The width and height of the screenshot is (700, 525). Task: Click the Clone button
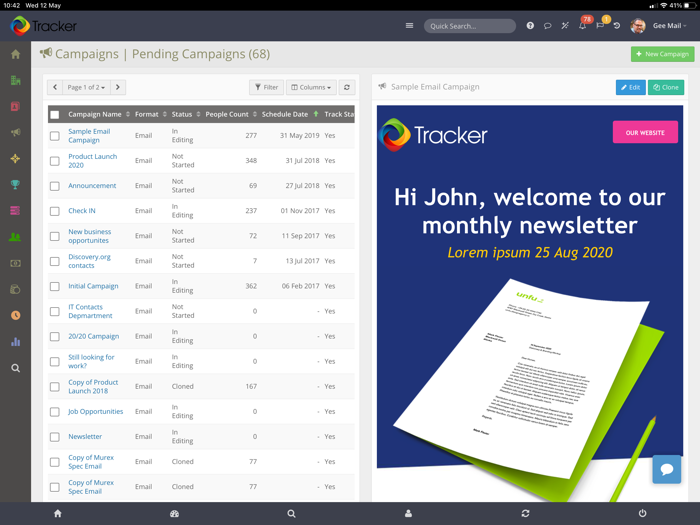(x=666, y=87)
